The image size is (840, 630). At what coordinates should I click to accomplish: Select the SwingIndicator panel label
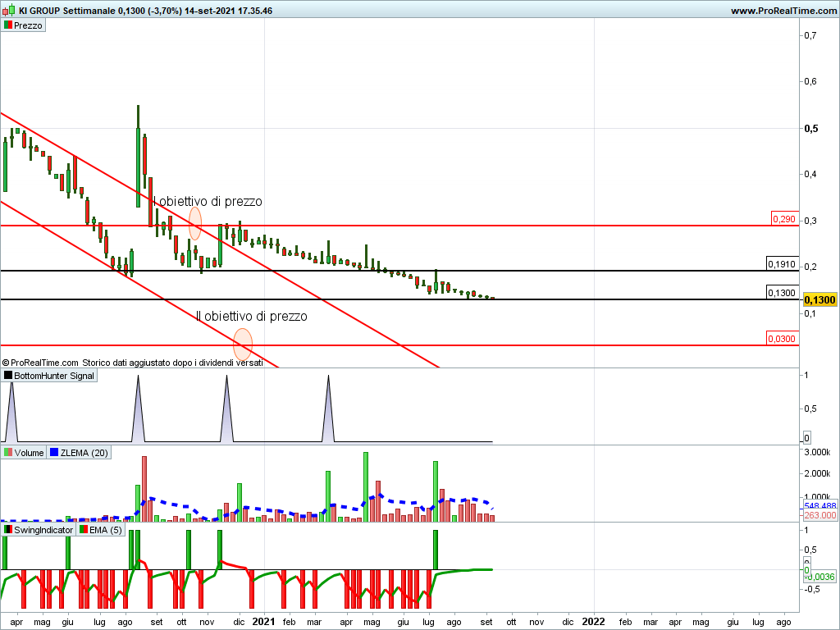(43, 530)
